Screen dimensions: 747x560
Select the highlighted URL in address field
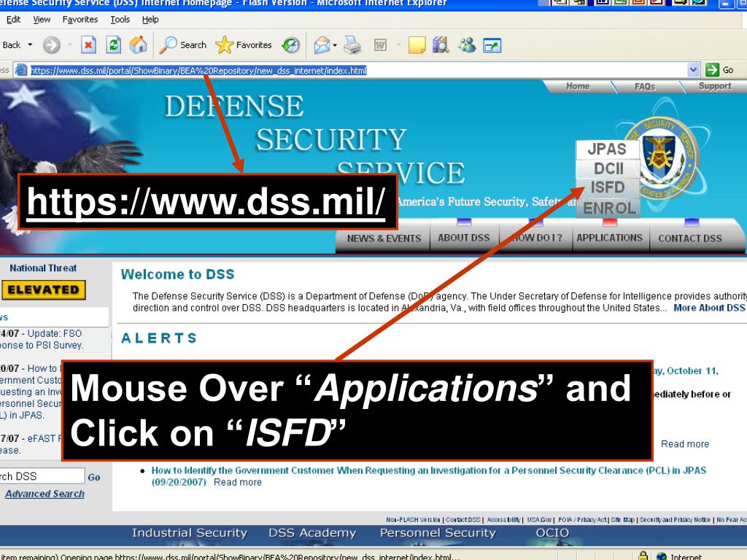click(198, 71)
